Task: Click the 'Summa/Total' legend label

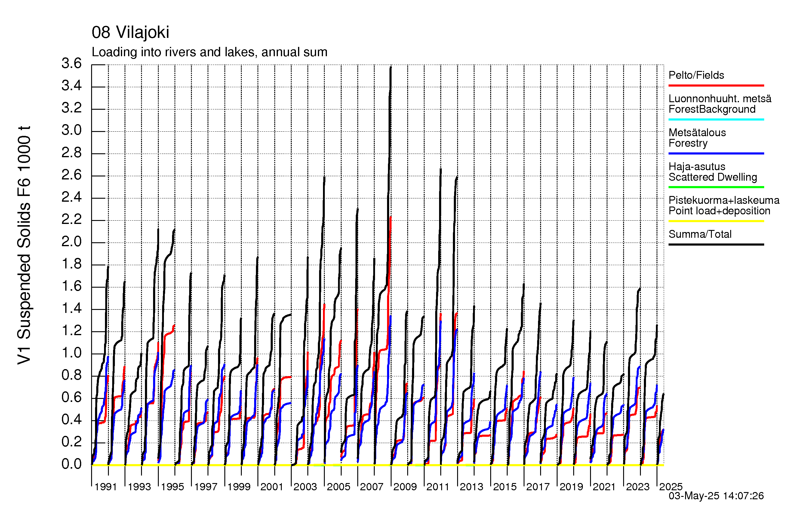Action: pyautogui.click(x=700, y=234)
